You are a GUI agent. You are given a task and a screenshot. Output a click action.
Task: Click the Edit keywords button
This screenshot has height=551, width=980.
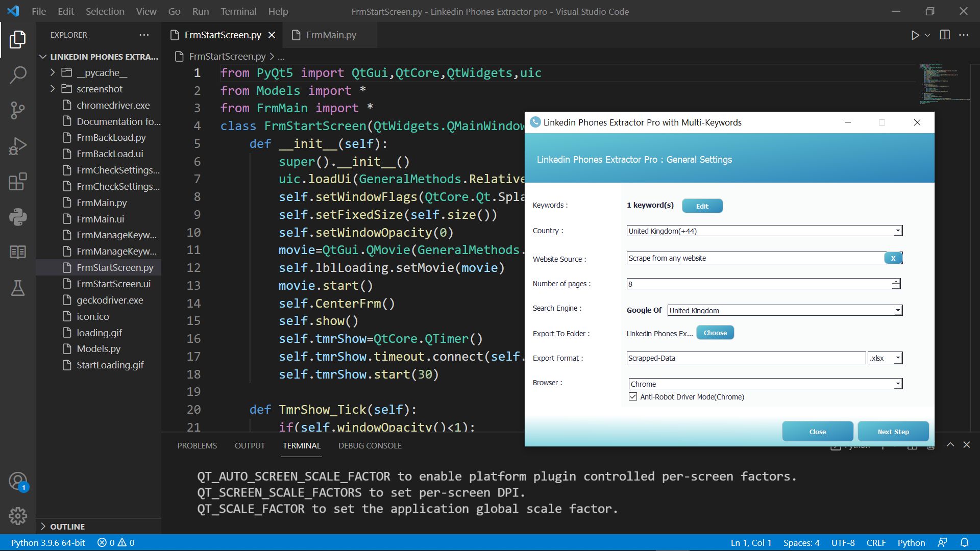[x=702, y=206]
